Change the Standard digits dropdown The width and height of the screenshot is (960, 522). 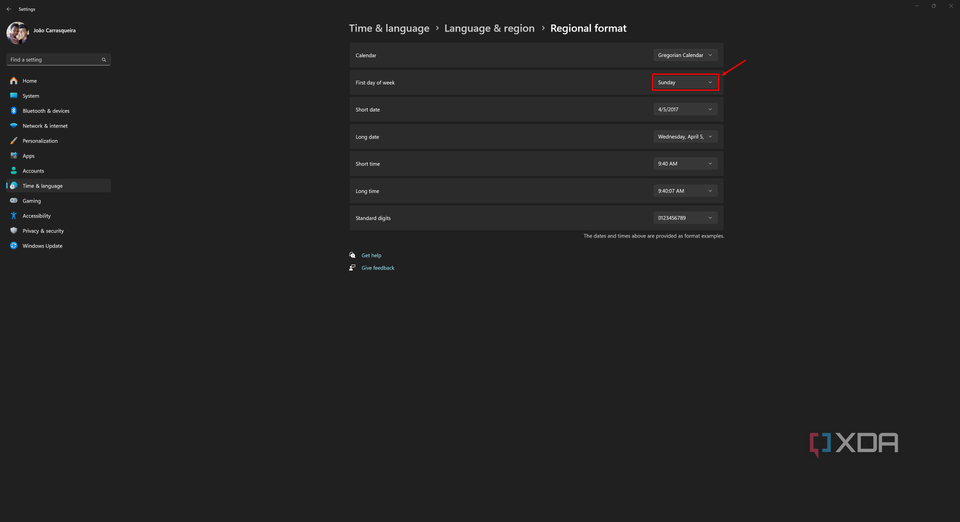(x=685, y=218)
